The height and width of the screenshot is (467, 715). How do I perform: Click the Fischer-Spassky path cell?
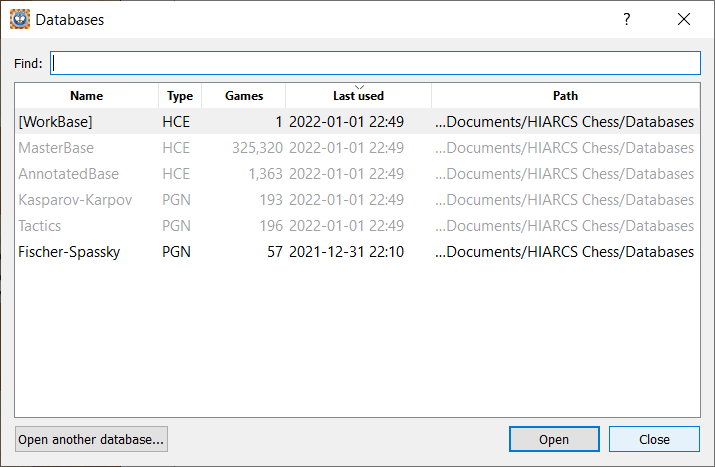click(564, 252)
